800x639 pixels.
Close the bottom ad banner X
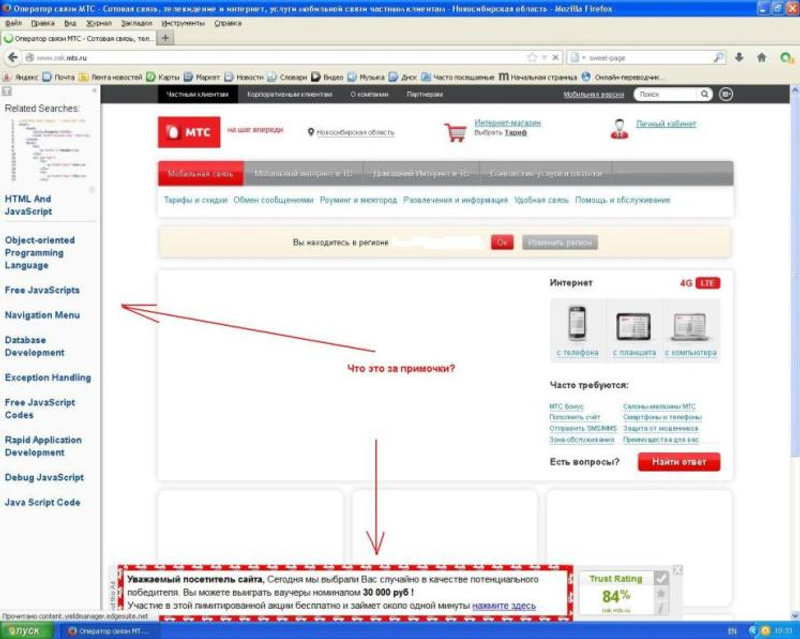(678, 570)
